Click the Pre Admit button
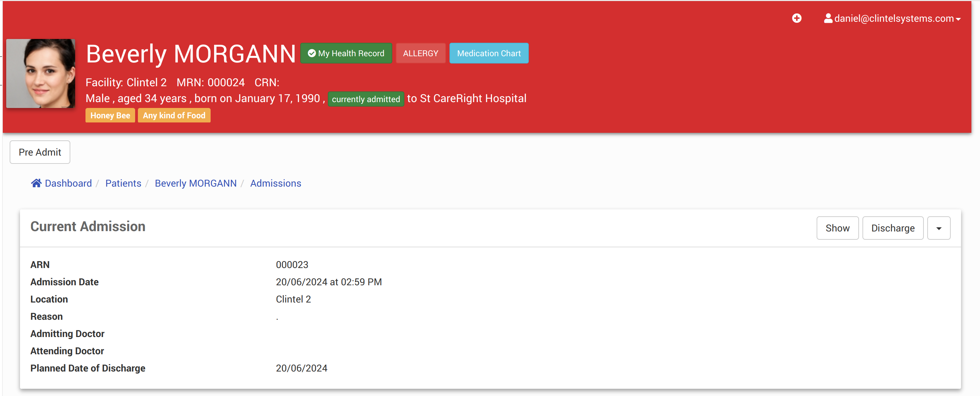The width and height of the screenshot is (980, 396). point(40,152)
